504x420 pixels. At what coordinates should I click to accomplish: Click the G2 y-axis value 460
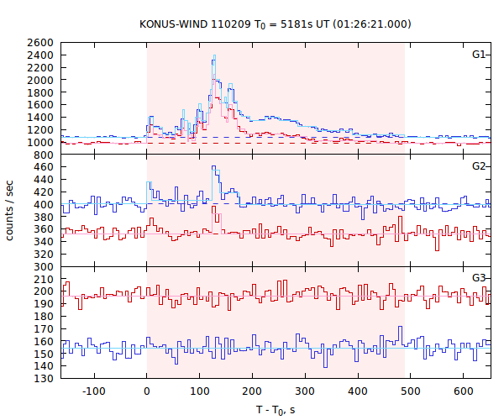(x=44, y=167)
